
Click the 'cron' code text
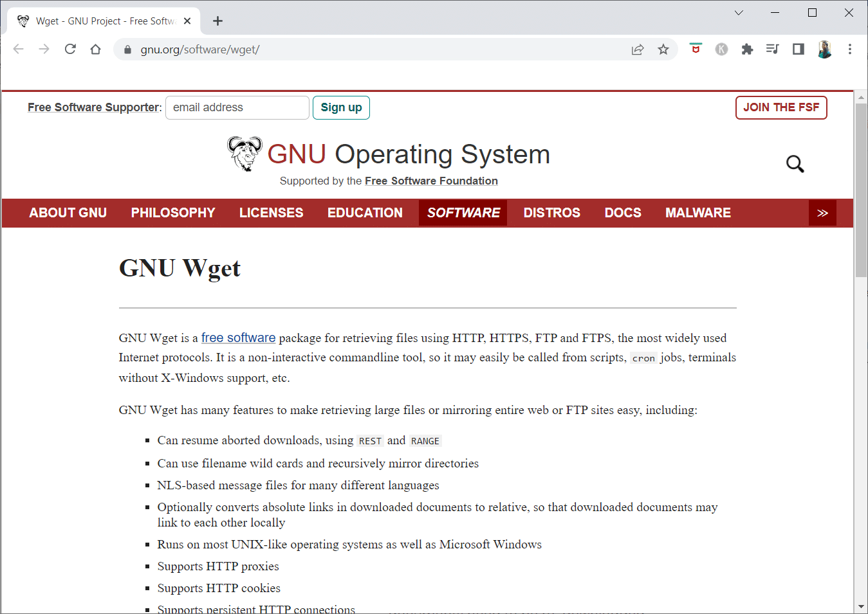tap(643, 358)
